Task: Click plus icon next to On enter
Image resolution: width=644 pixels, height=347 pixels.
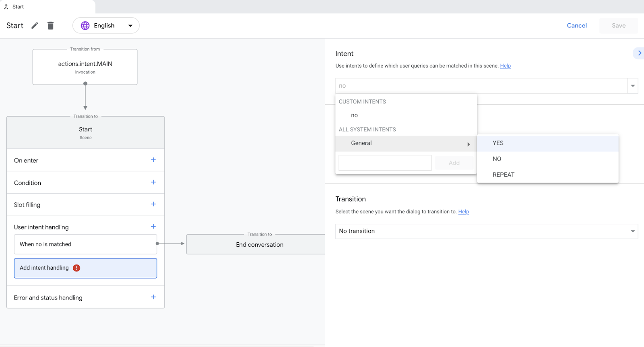Action: (x=153, y=160)
